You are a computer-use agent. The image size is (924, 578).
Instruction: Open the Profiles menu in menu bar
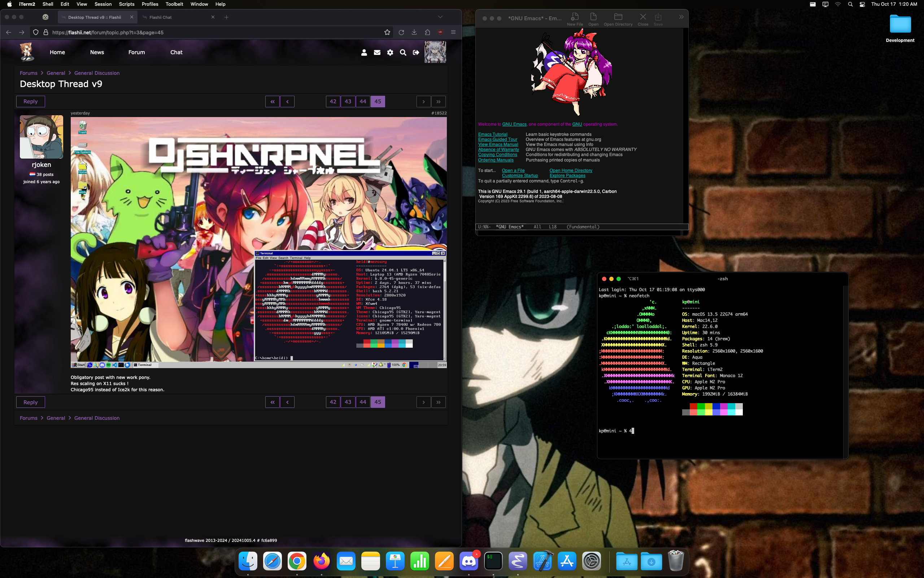point(150,4)
